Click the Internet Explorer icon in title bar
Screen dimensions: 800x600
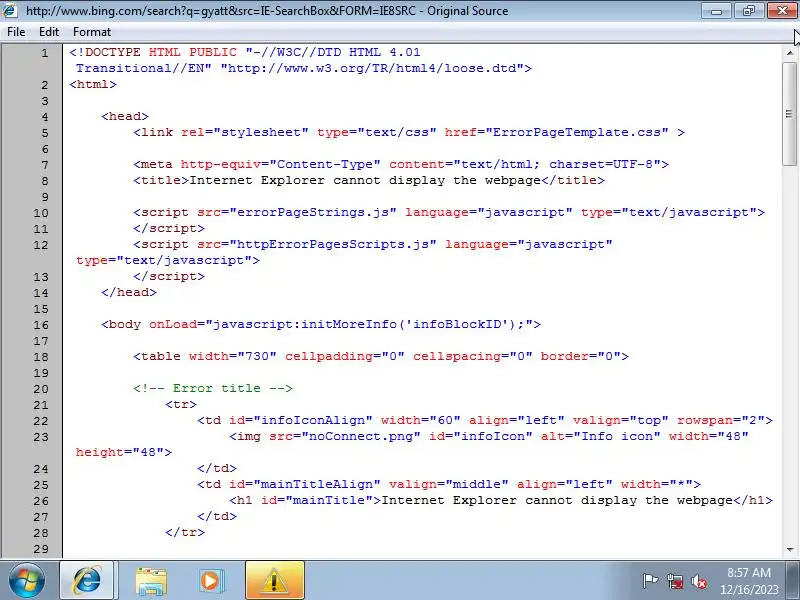[x=10, y=10]
